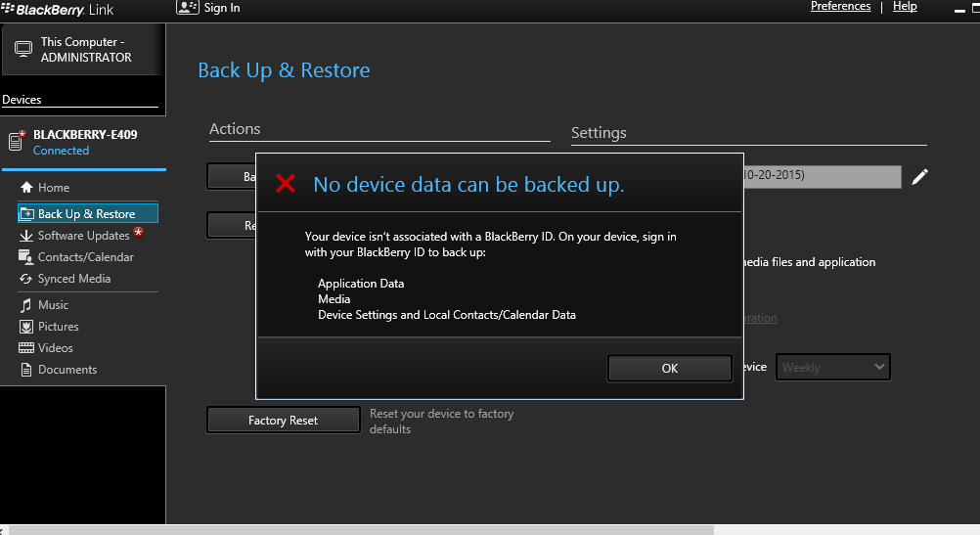This screenshot has width=980, height=535.
Task: Click the Synced Media sync icon
Action: pos(25,279)
